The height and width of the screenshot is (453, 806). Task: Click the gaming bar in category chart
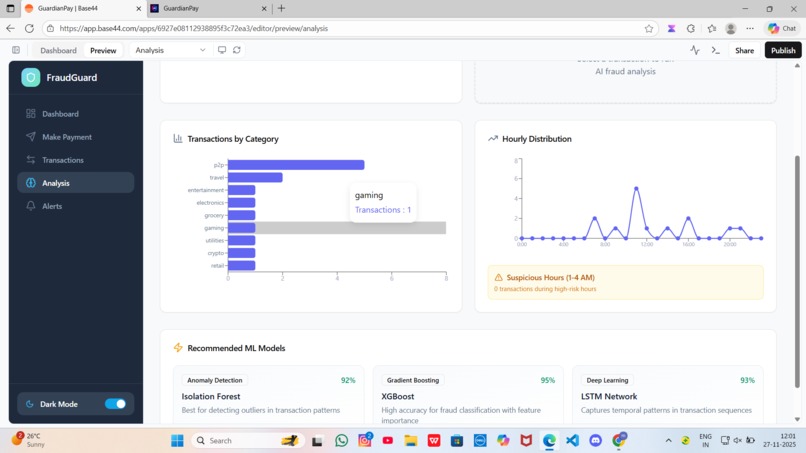(242, 228)
